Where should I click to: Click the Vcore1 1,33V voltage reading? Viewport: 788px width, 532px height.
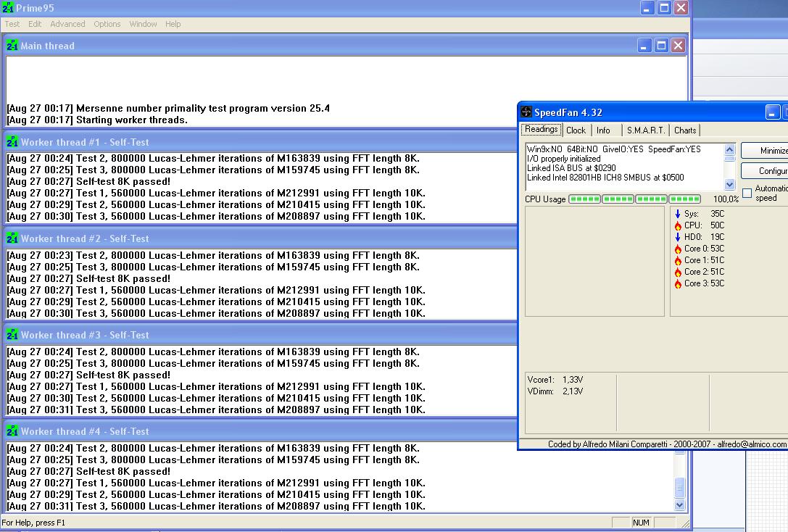[x=555, y=380]
